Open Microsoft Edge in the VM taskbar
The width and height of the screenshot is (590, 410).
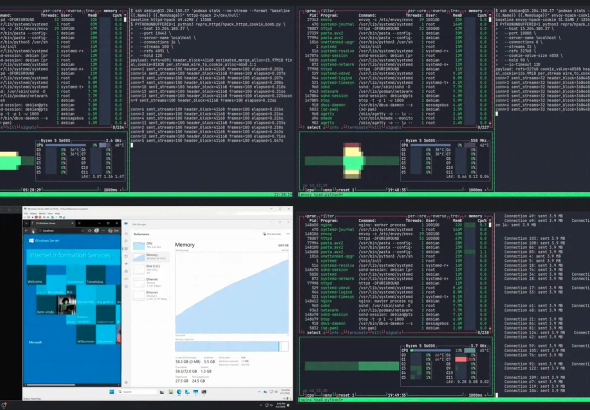point(179,392)
